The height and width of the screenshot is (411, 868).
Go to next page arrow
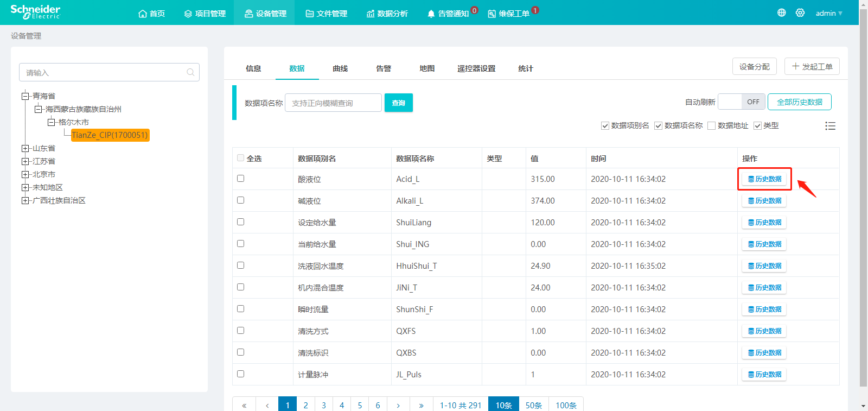tap(398, 405)
